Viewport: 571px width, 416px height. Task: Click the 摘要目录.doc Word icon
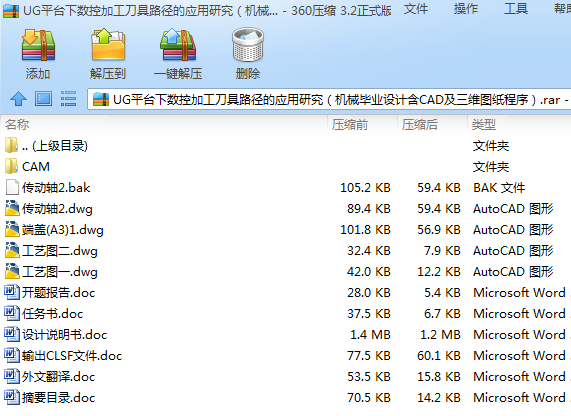coord(12,397)
